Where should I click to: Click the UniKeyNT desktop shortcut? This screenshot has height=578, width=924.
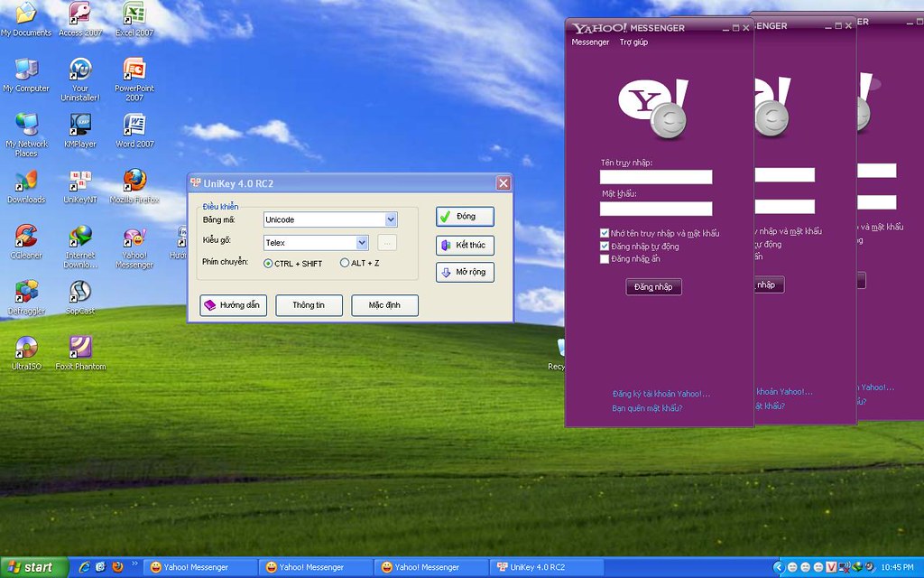pos(80,186)
